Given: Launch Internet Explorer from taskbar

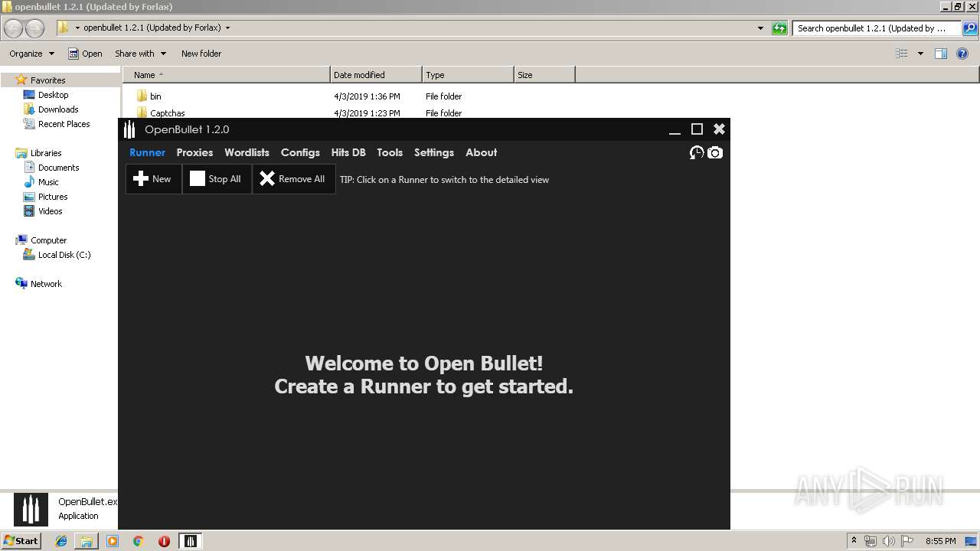Looking at the screenshot, I should click(x=61, y=541).
